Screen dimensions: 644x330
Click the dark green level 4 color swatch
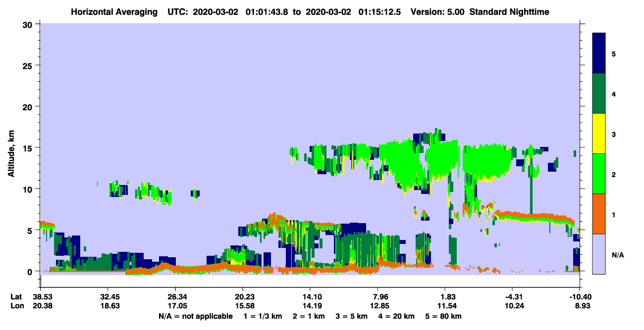[599, 94]
